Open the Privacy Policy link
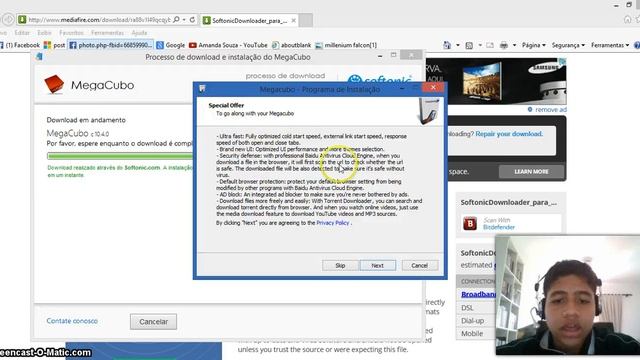 pyautogui.click(x=333, y=223)
